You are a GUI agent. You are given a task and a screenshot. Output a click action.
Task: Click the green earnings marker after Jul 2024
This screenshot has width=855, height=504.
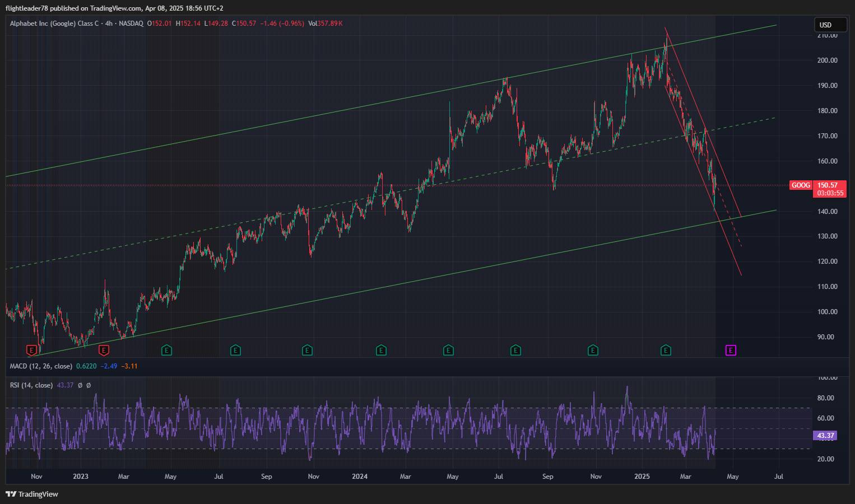point(515,351)
